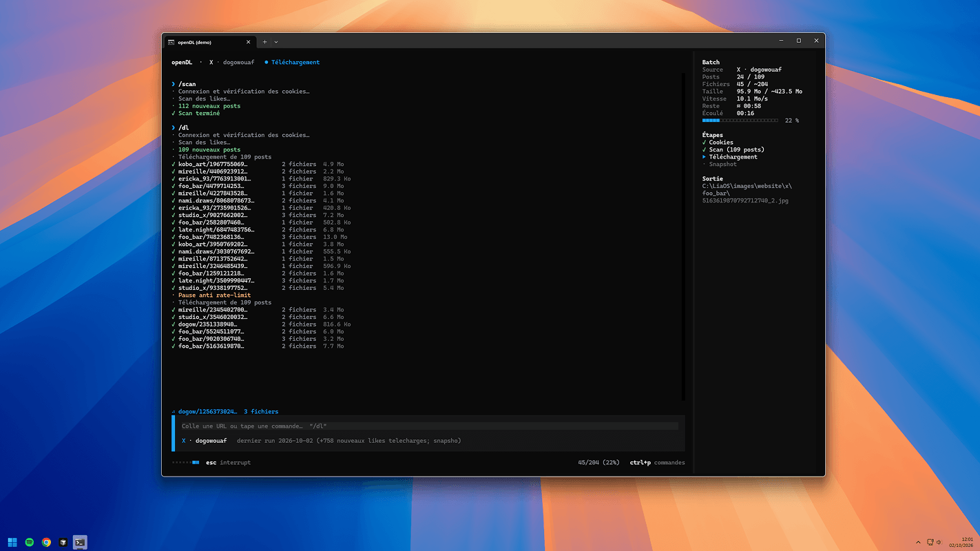The width and height of the screenshot is (980, 551).
Task: Click the Téléchargement step in Étapes
Action: coord(730,157)
